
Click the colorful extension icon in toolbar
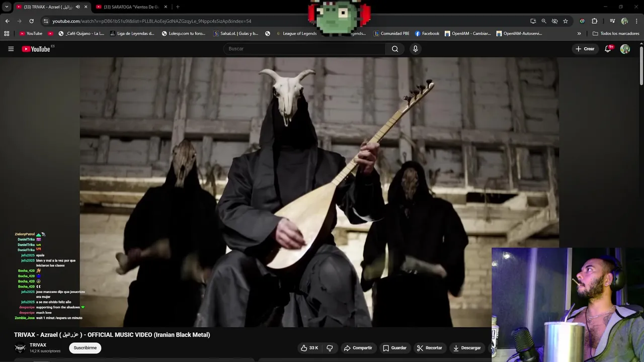[582, 21]
